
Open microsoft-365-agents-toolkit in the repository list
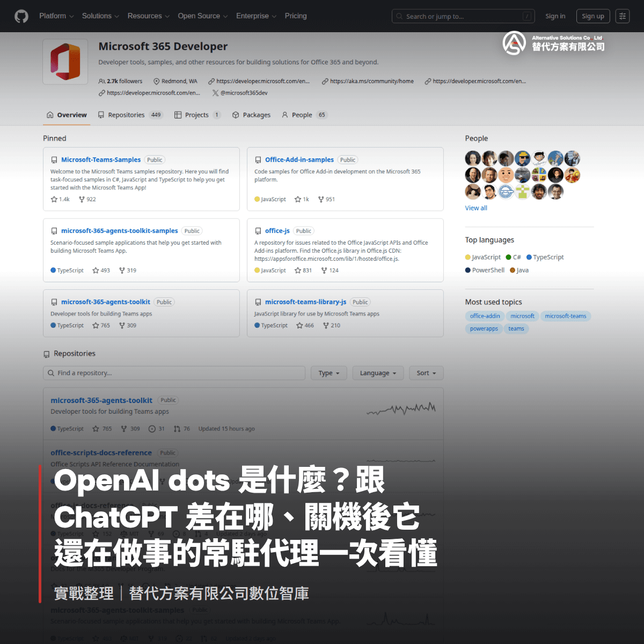[101, 400]
